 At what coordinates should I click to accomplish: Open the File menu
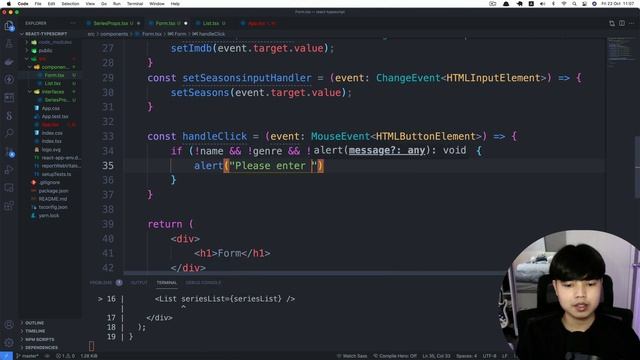38,4
